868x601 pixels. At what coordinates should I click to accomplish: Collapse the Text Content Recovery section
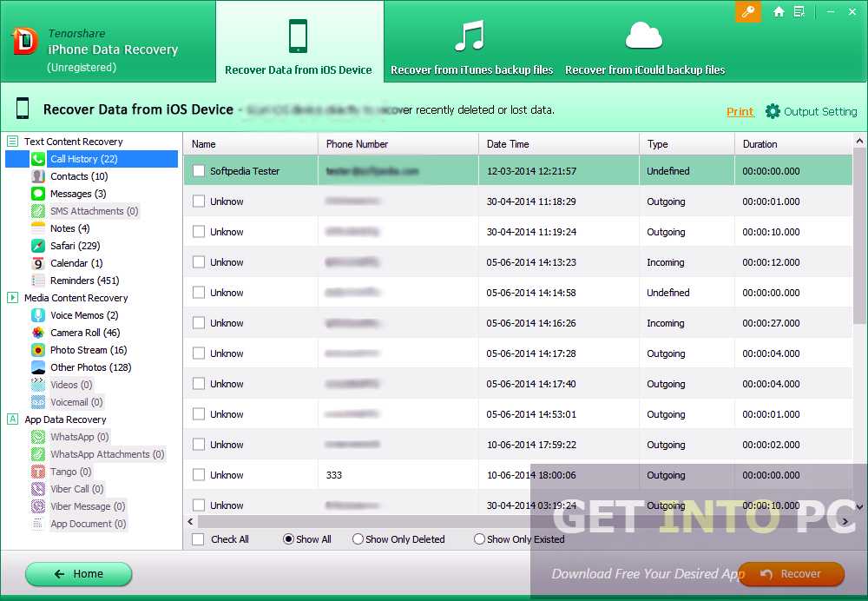(13, 142)
